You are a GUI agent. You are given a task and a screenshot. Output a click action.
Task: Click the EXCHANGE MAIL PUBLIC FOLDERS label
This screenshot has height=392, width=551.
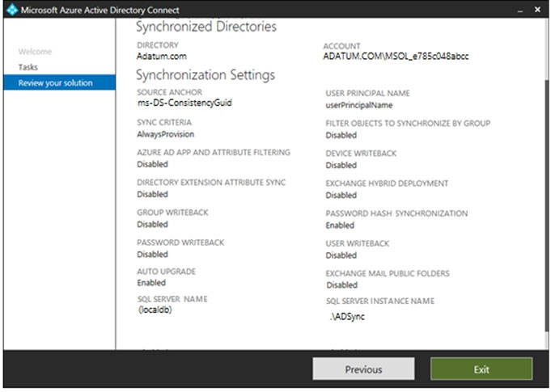point(388,273)
